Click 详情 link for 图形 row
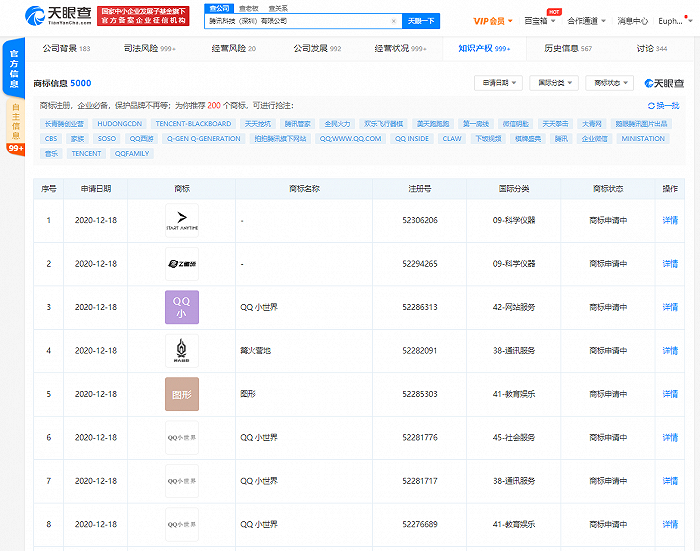The width and height of the screenshot is (700, 551). pos(670,394)
